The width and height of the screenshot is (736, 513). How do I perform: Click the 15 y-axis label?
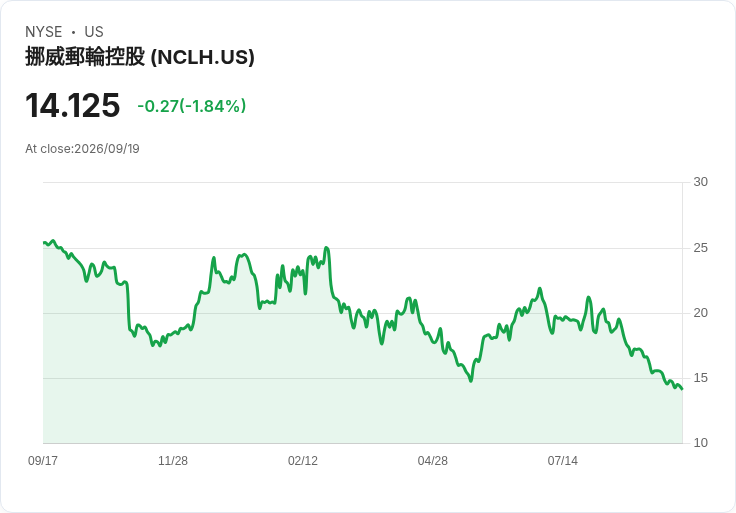coord(700,377)
